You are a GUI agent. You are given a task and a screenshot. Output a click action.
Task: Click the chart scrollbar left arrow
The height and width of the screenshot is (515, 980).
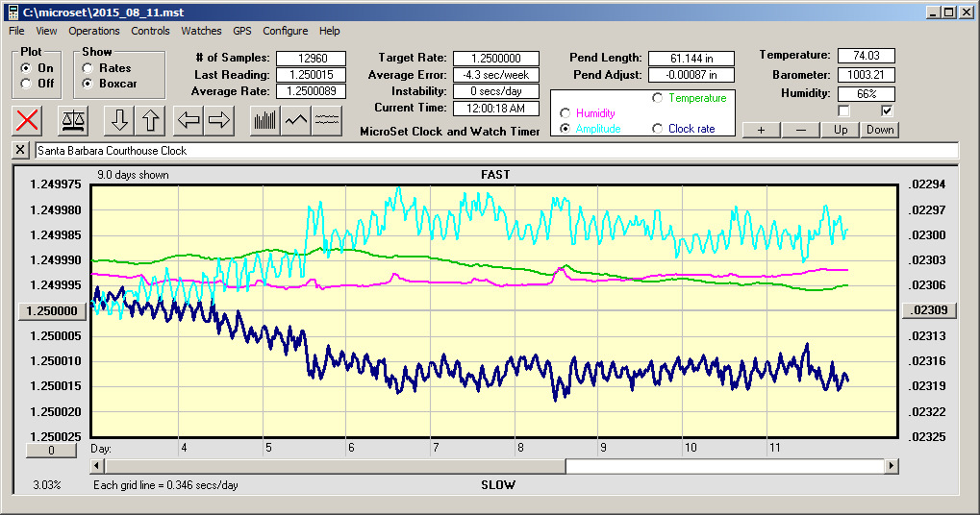click(97, 466)
